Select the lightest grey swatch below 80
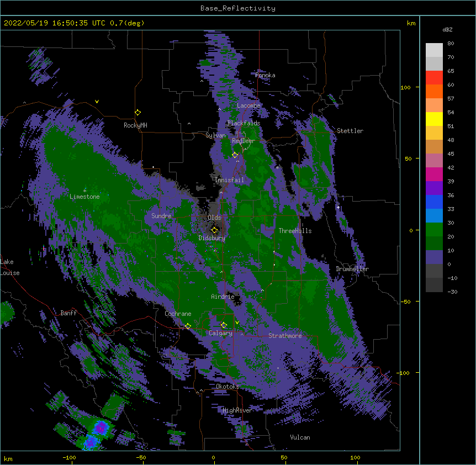The height and width of the screenshot is (465, 476). point(434,50)
